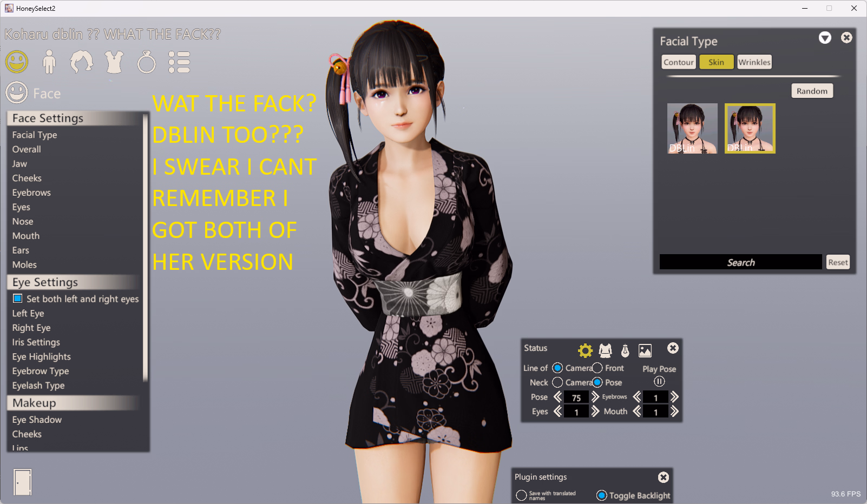
Task: Click the light bulb icon in Status
Action: click(625, 350)
